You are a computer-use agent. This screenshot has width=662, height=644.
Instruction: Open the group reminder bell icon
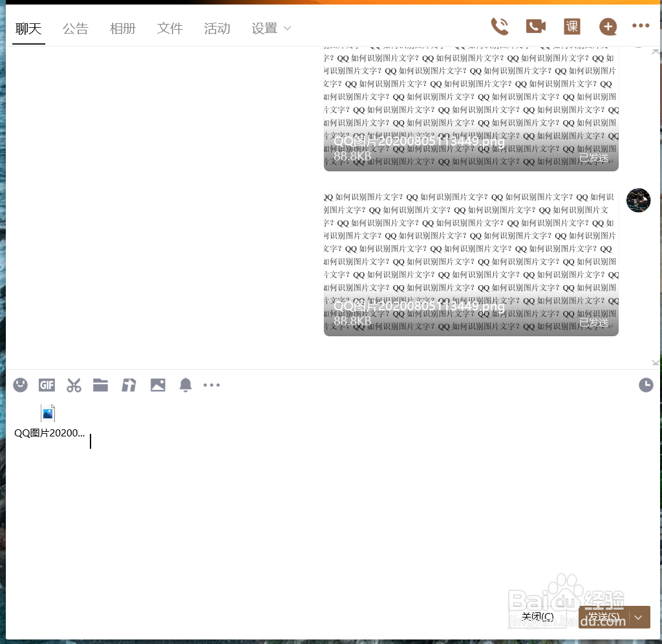pos(186,385)
